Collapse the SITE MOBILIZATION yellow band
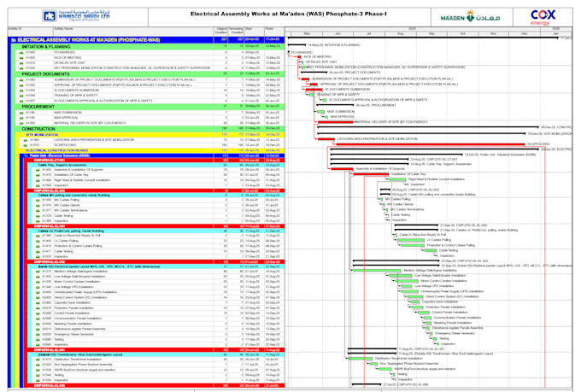The height and width of the screenshot is (392, 581). (x=150, y=135)
